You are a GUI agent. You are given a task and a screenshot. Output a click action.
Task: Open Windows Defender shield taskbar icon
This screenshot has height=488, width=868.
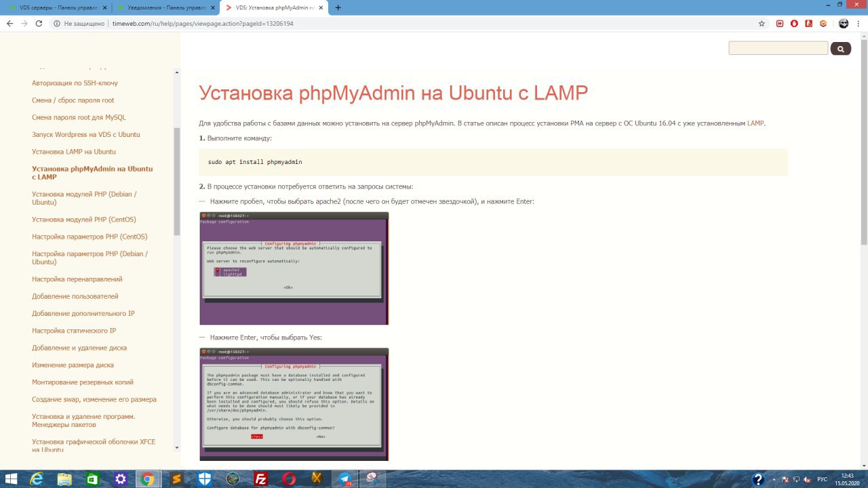[x=204, y=479]
